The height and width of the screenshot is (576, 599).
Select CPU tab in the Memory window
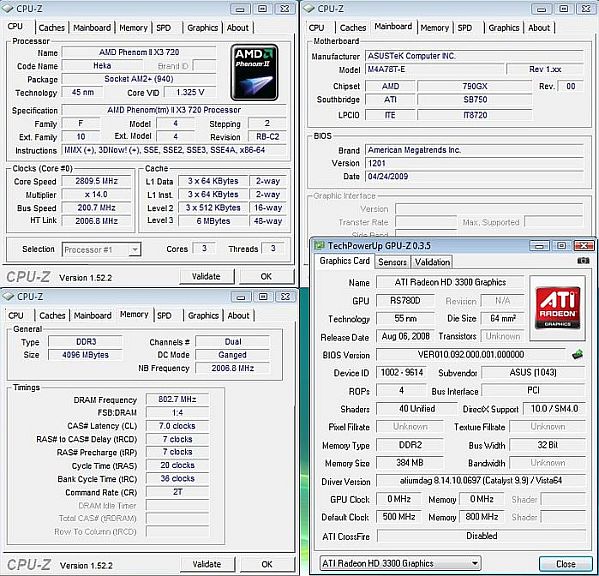[16, 316]
